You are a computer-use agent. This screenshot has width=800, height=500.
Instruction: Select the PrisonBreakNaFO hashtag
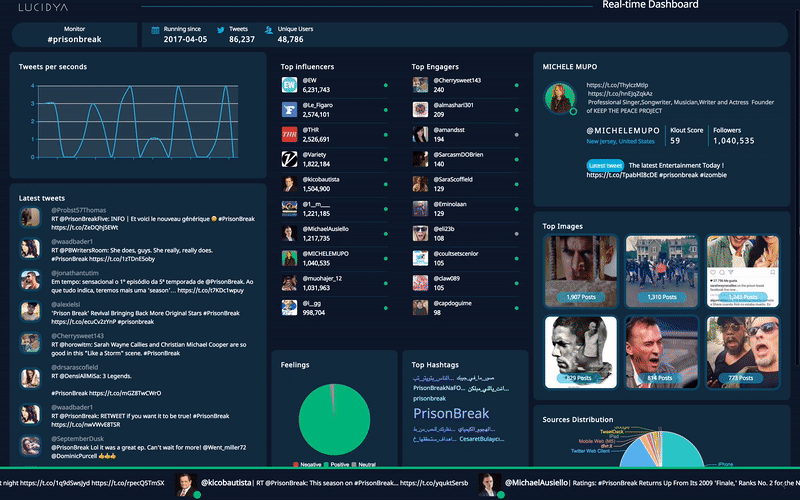439,388
